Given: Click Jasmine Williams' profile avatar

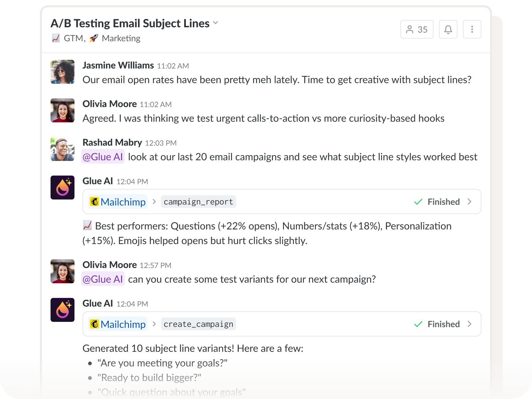Looking at the screenshot, I should (63, 72).
